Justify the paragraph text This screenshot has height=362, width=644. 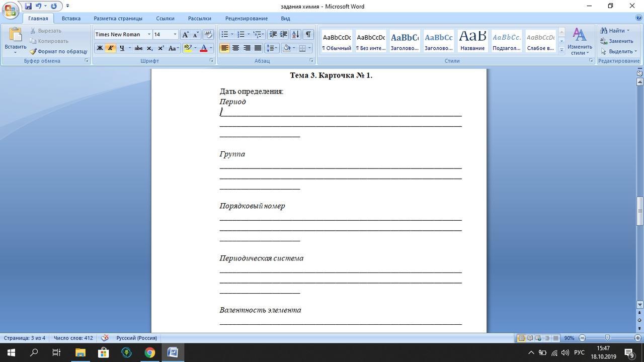(258, 48)
